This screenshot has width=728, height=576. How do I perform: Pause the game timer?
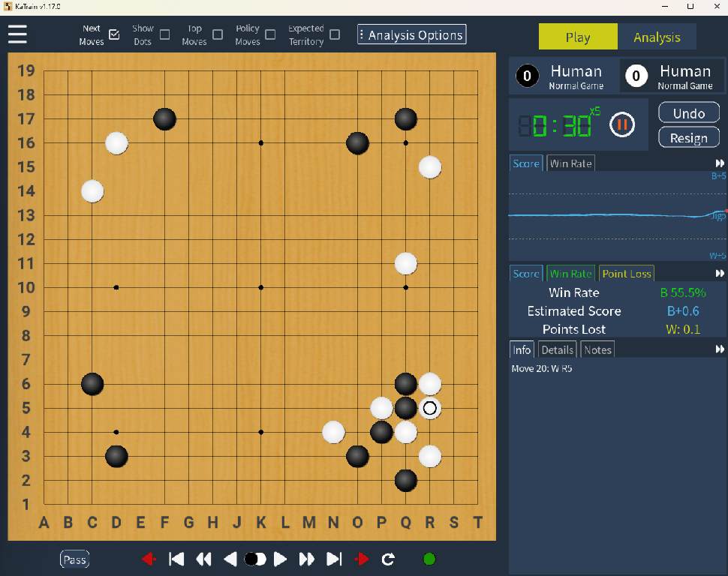[x=621, y=124]
